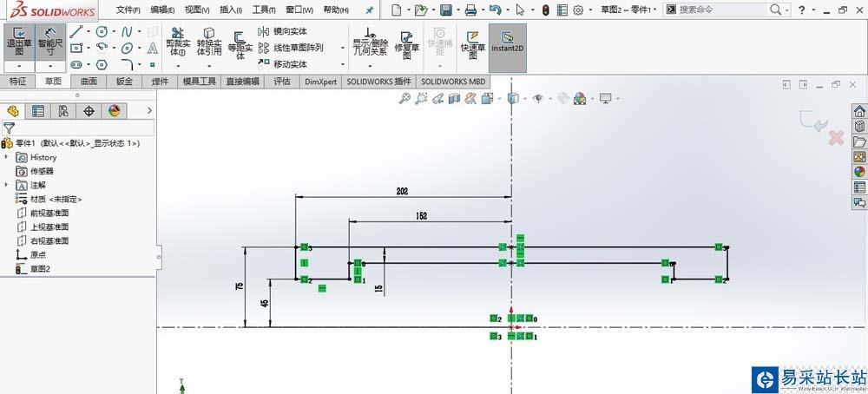
Task: Select the Polygon sketch tool
Action: (x=102, y=65)
